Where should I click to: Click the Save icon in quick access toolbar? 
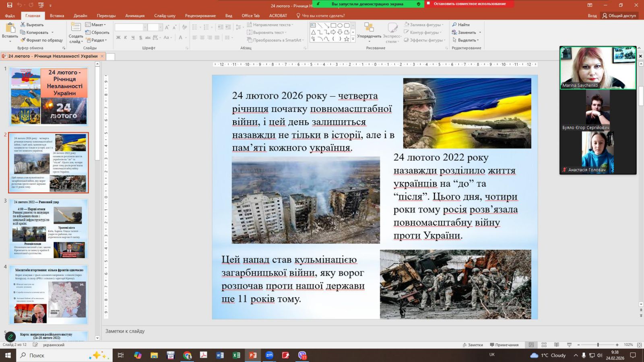10,5
